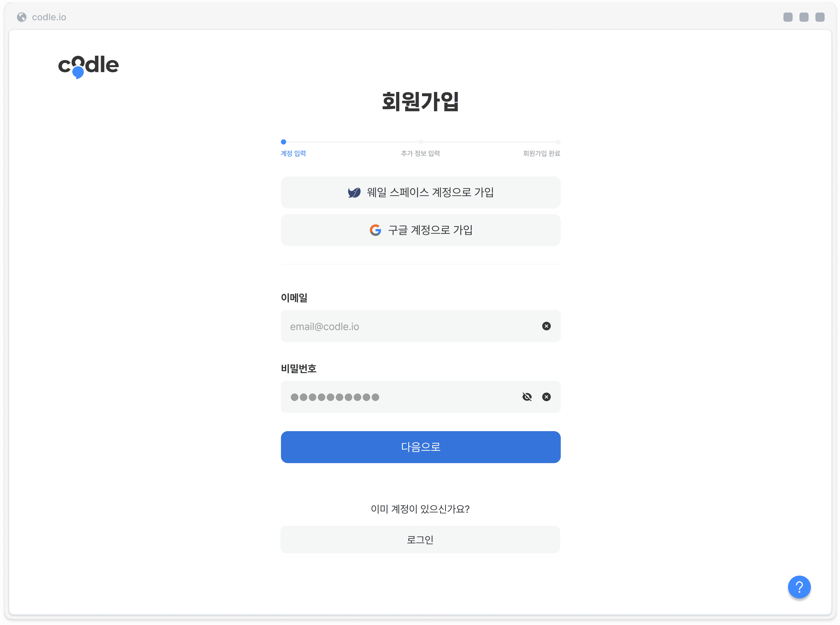Click the rightmost gray window control square
Screen dimensions: 840x625
point(819,17)
